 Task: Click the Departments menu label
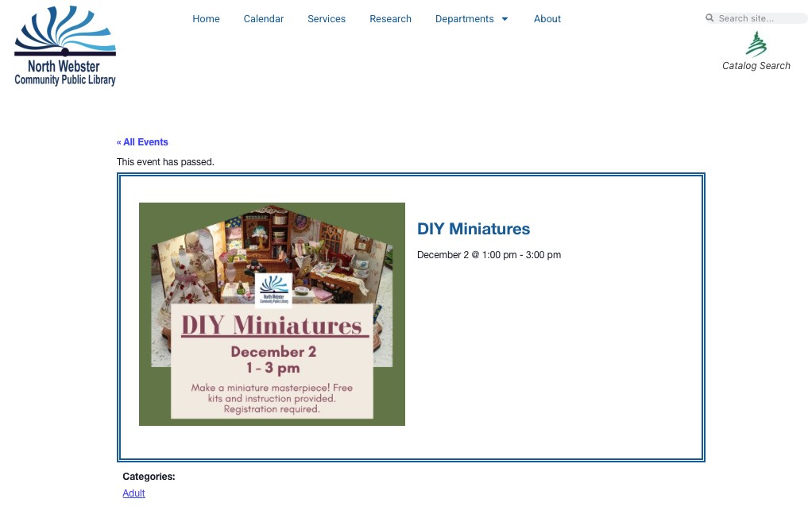click(x=464, y=19)
